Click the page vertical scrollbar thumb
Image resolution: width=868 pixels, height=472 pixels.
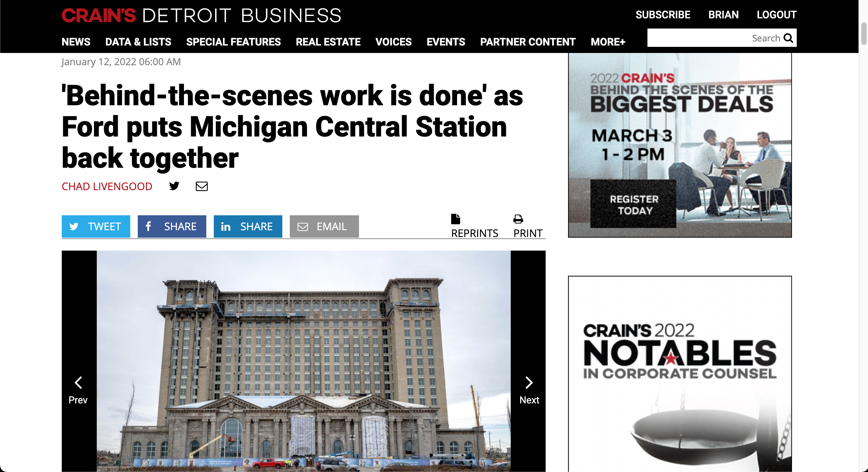click(864, 34)
